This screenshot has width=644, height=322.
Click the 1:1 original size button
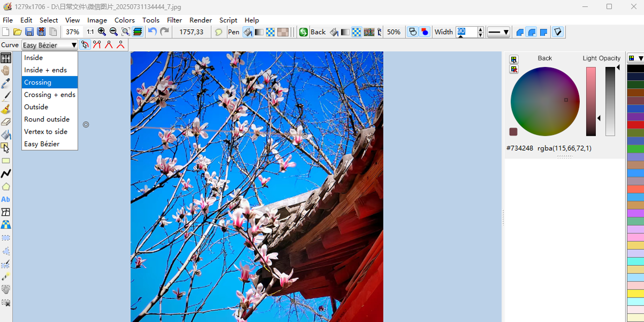click(x=90, y=32)
